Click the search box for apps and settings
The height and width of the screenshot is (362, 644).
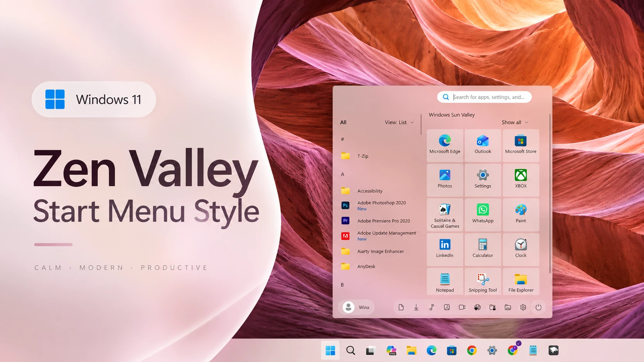pyautogui.click(x=485, y=97)
